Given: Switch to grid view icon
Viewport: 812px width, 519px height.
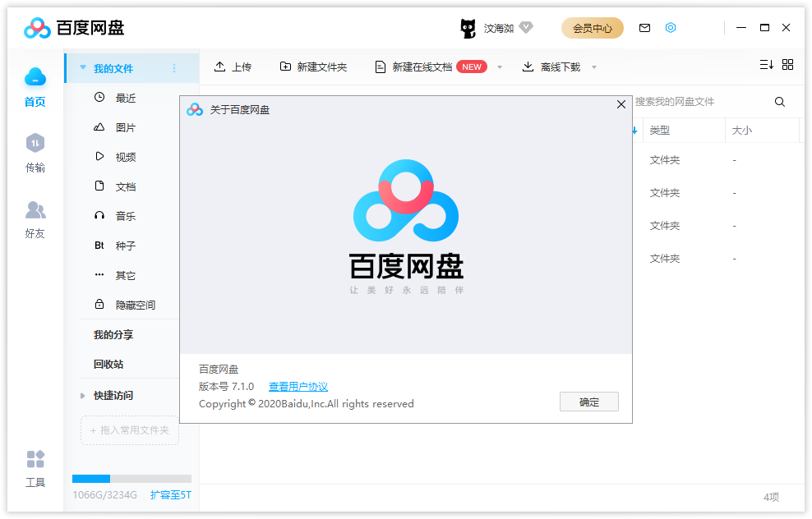Looking at the screenshot, I should coord(787,64).
